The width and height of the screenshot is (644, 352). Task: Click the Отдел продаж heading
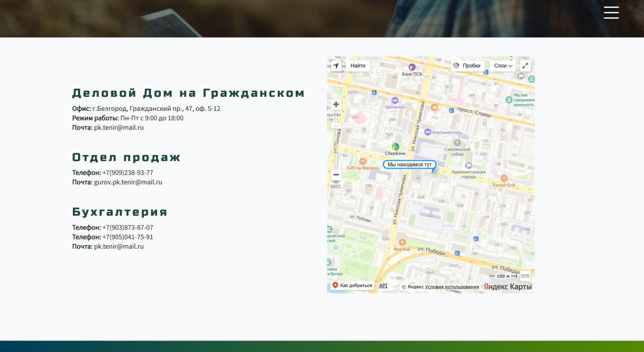click(x=126, y=158)
